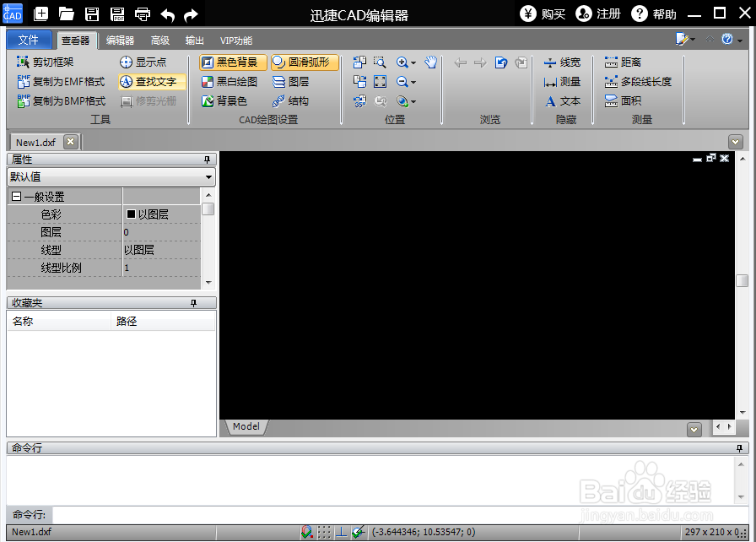Close the New1.dxf document tab
756x542 pixels.
[70, 142]
